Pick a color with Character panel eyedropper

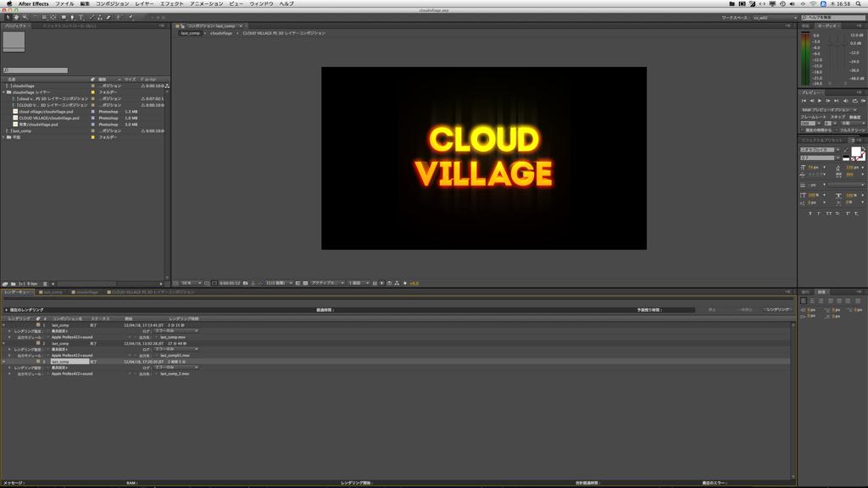point(846,151)
